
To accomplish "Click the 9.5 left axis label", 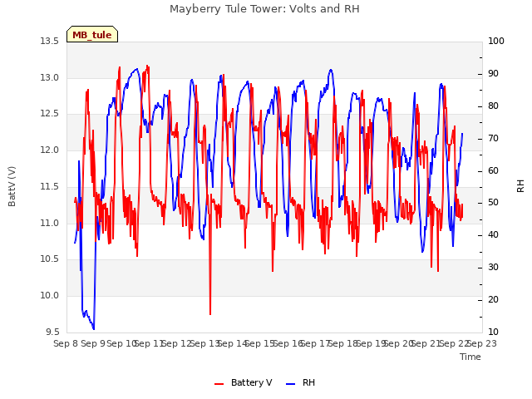I will coord(52,332).
